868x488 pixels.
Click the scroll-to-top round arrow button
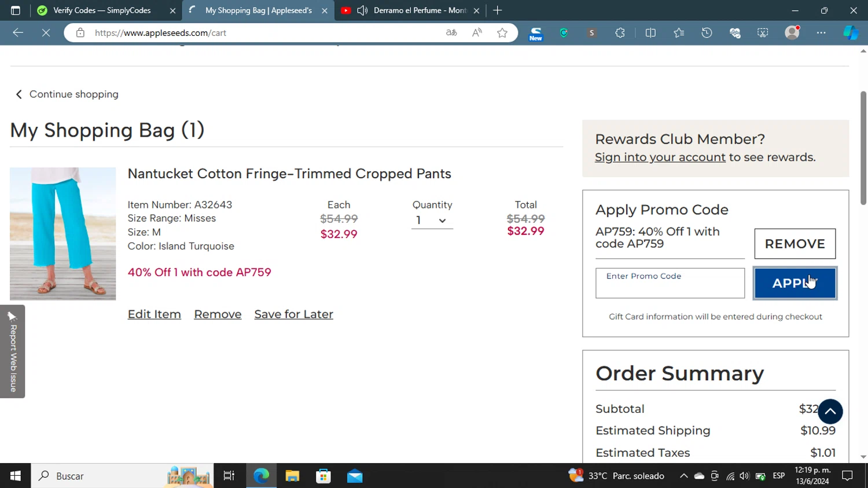830,412
